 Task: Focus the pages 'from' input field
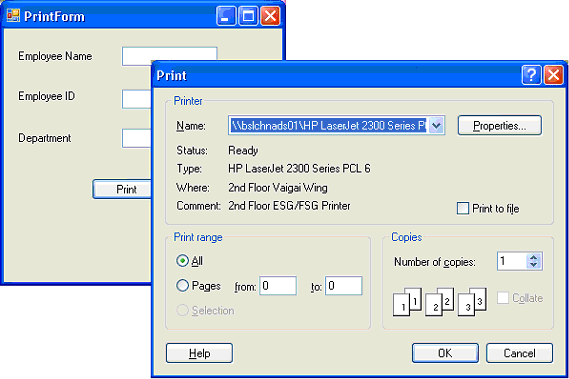pyautogui.click(x=278, y=286)
